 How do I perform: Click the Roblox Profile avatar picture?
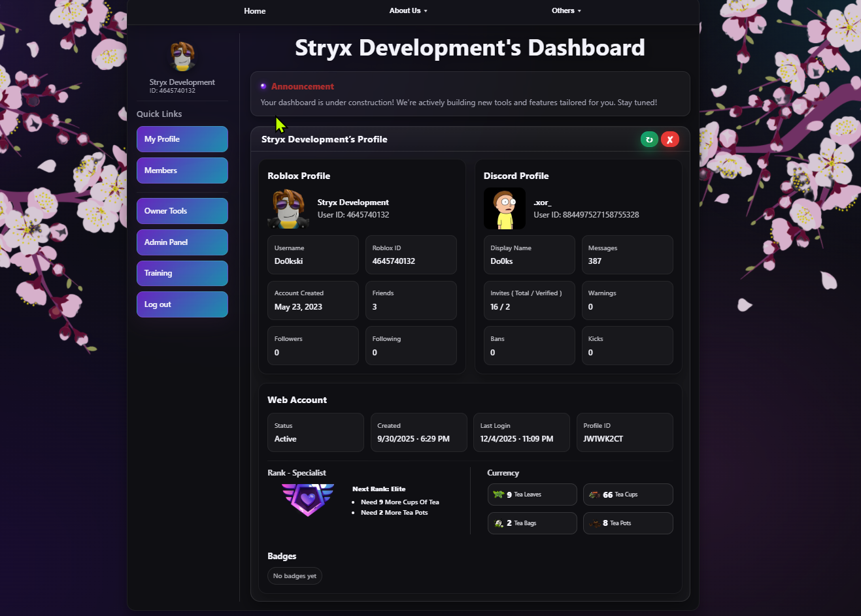(288, 208)
